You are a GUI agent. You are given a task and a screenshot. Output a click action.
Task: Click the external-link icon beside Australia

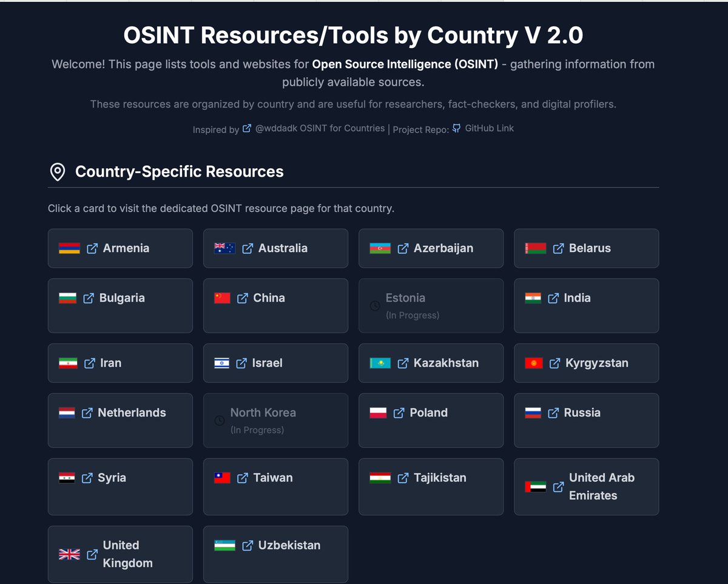pyautogui.click(x=248, y=248)
